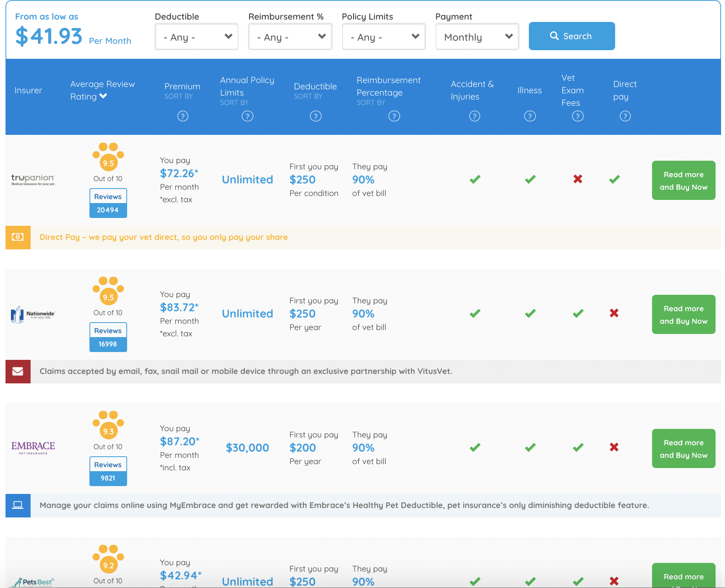
Task: Click VitusVet claims banner text
Action: [x=246, y=371]
